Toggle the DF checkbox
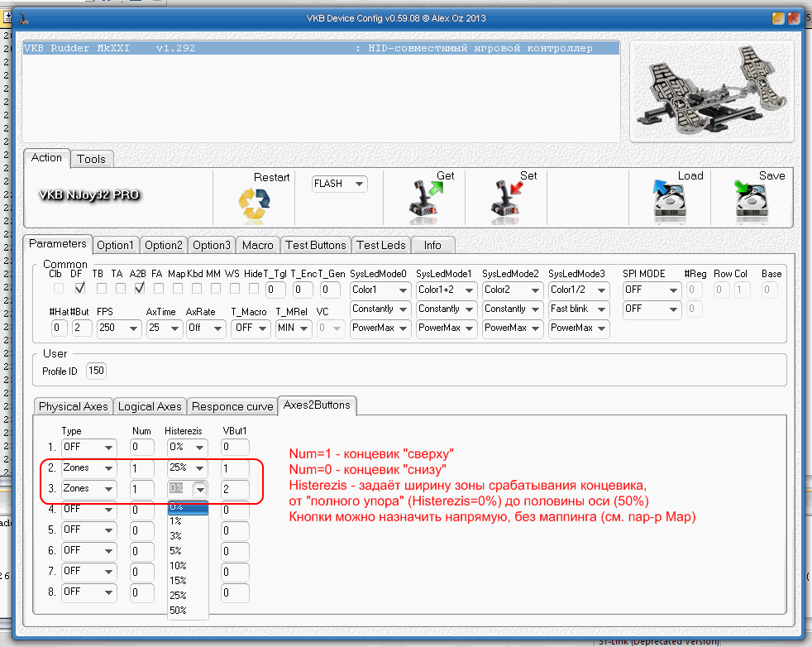The width and height of the screenshot is (812, 647). pos(79,288)
